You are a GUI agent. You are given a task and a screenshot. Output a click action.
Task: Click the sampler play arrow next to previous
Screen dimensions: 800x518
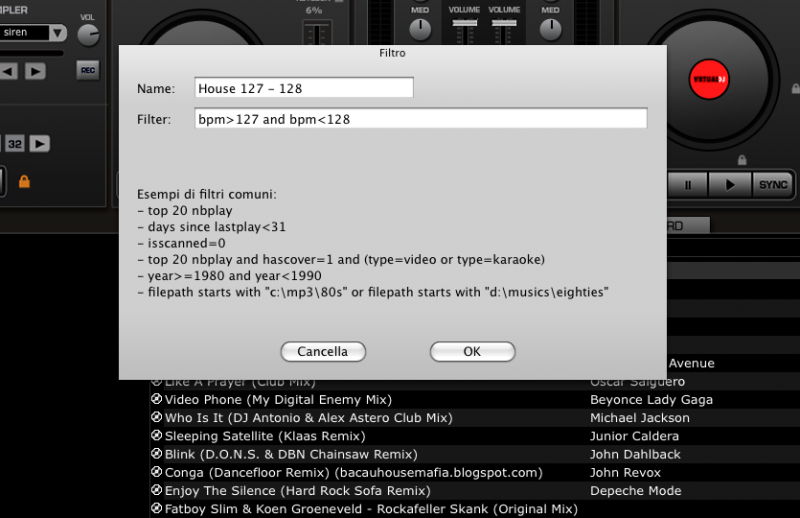[35, 71]
